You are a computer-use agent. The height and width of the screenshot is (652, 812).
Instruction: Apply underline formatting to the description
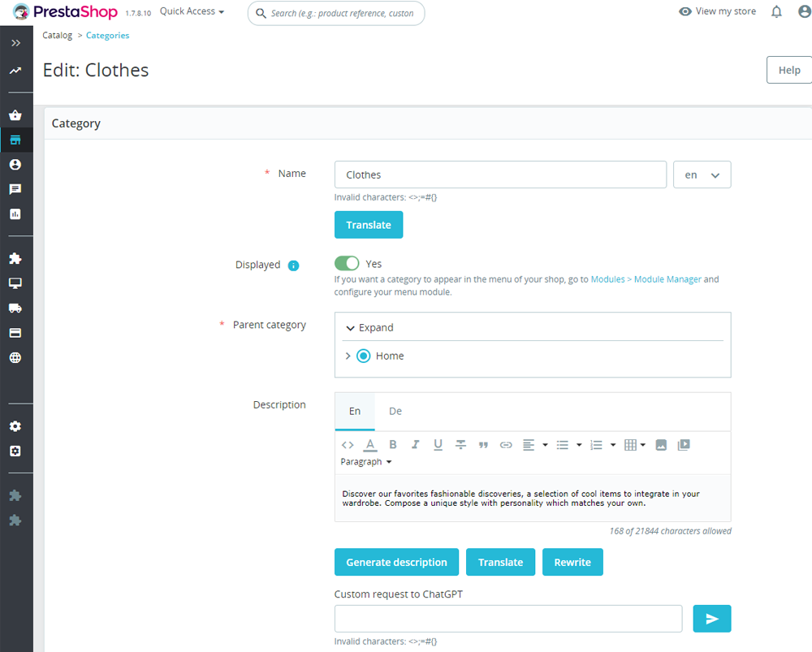[x=438, y=444]
